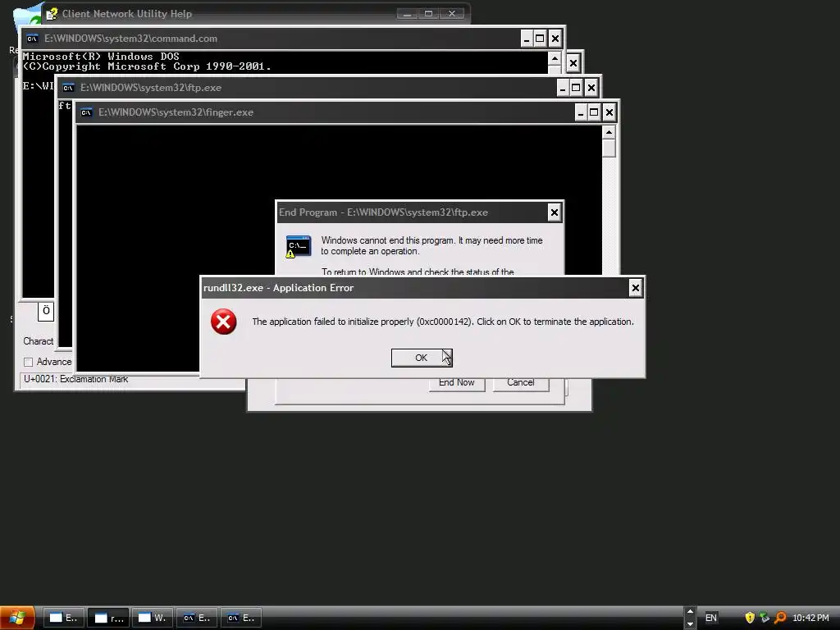Image resolution: width=840 pixels, height=630 pixels.
Task: Minimize the Client Network Utility Help window
Action: [x=407, y=14]
